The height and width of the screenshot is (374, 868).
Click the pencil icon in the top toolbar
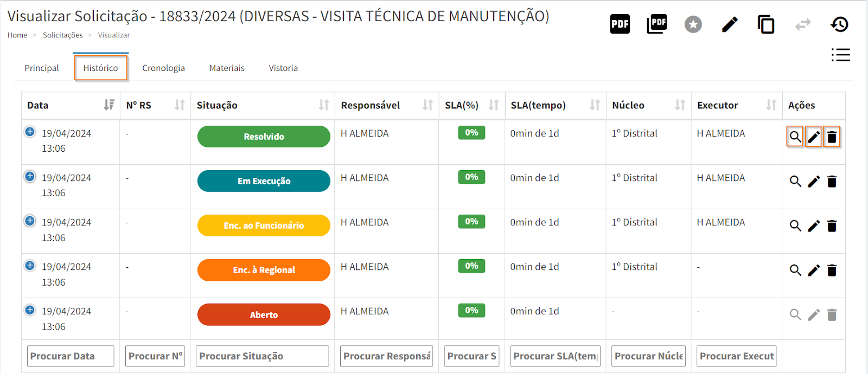click(x=730, y=24)
